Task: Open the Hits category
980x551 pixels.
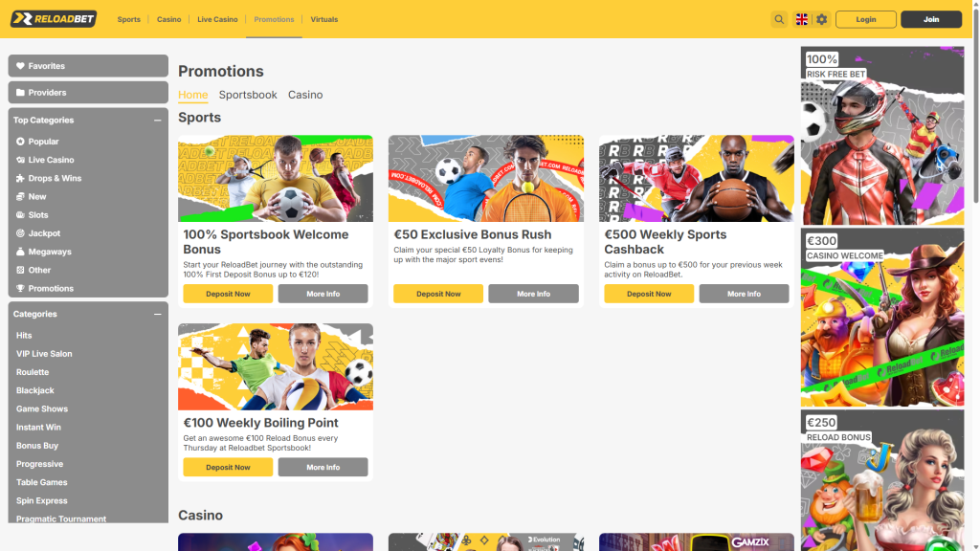Action: pyautogui.click(x=24, y=336)
